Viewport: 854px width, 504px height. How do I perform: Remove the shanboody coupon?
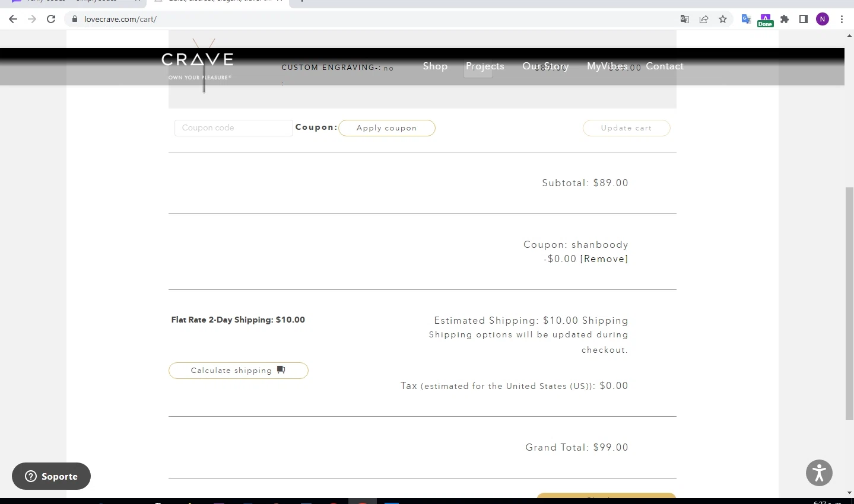pyautogui.click(x=604, y=259)
